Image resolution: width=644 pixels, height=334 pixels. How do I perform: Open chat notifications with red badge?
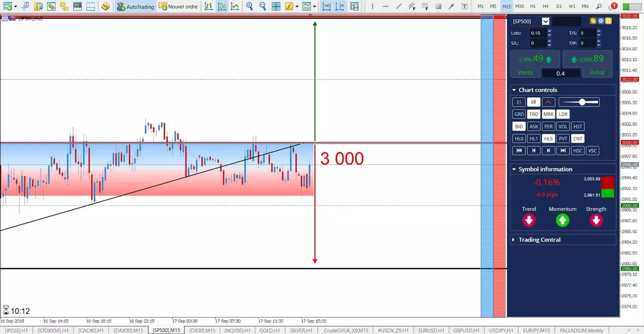pos(613,7)
